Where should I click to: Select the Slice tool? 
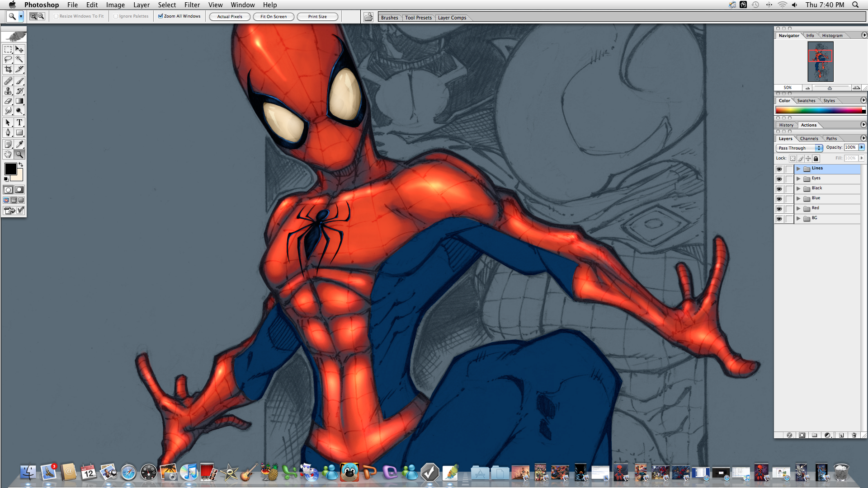click(x=19, y=69)
